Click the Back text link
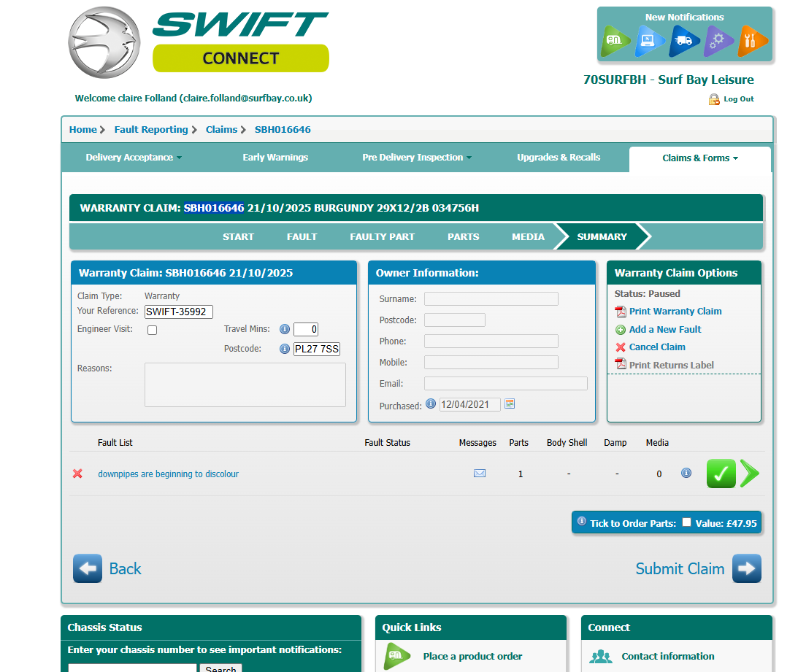 point(125,568)
